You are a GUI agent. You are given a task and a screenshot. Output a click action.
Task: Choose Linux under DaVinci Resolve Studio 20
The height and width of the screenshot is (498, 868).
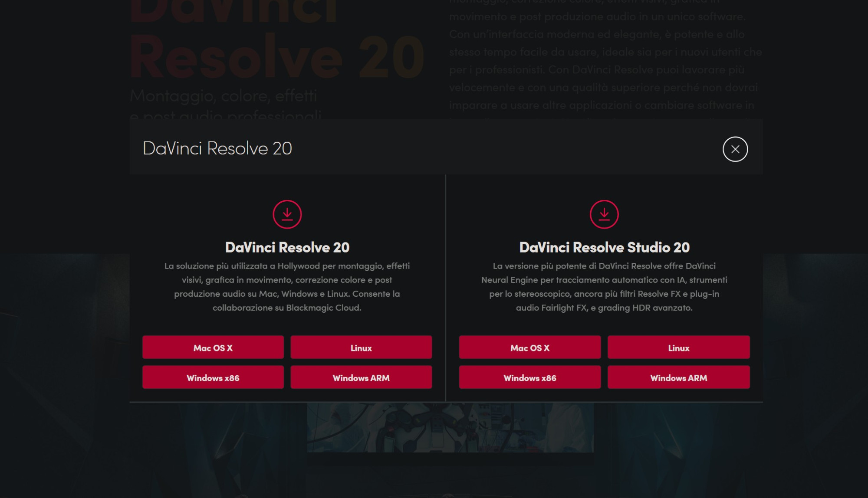point(678,347)
